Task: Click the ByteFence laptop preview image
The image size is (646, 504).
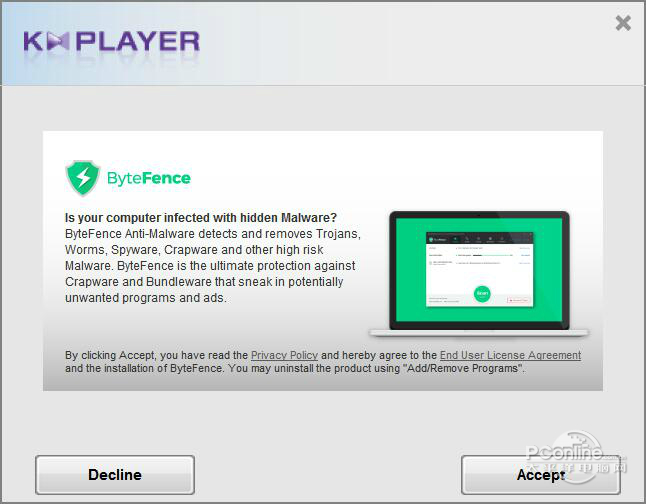Action: pos(479,274)
